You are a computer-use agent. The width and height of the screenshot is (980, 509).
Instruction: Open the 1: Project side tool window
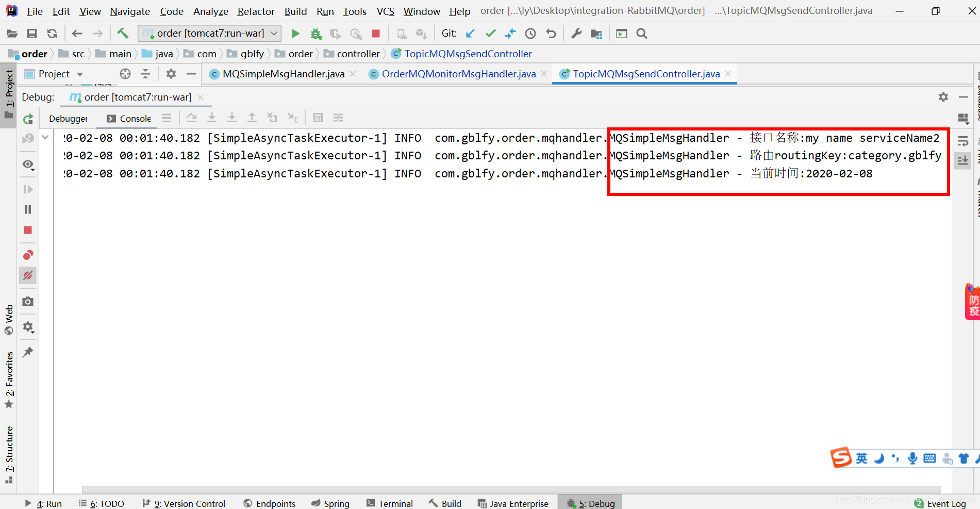(x=9, y=94)
